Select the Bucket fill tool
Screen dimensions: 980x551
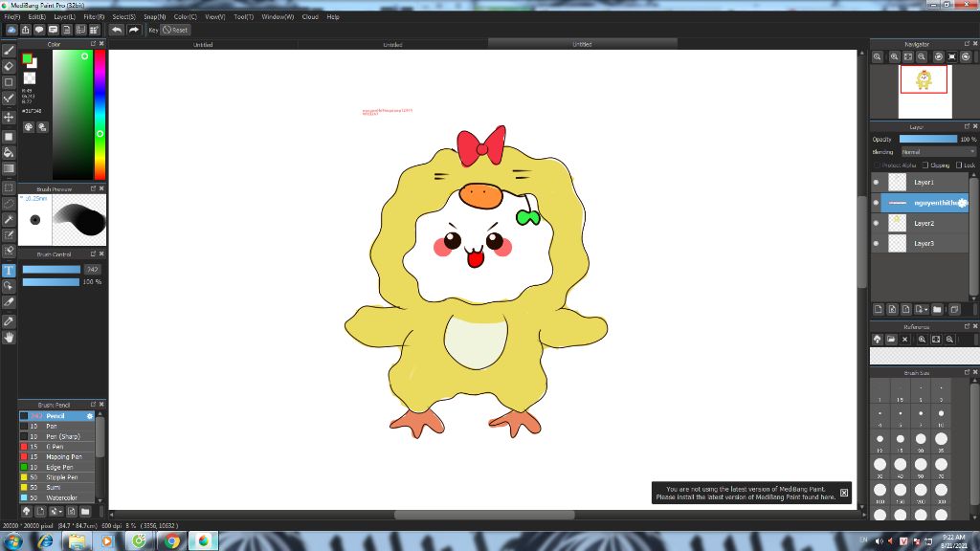(9, 152)
